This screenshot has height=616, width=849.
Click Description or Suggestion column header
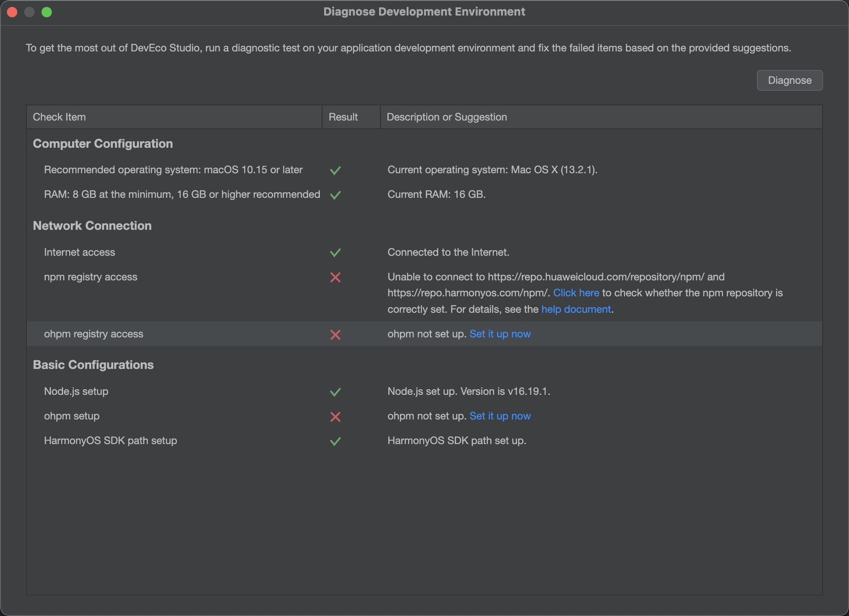coord(601,117)
